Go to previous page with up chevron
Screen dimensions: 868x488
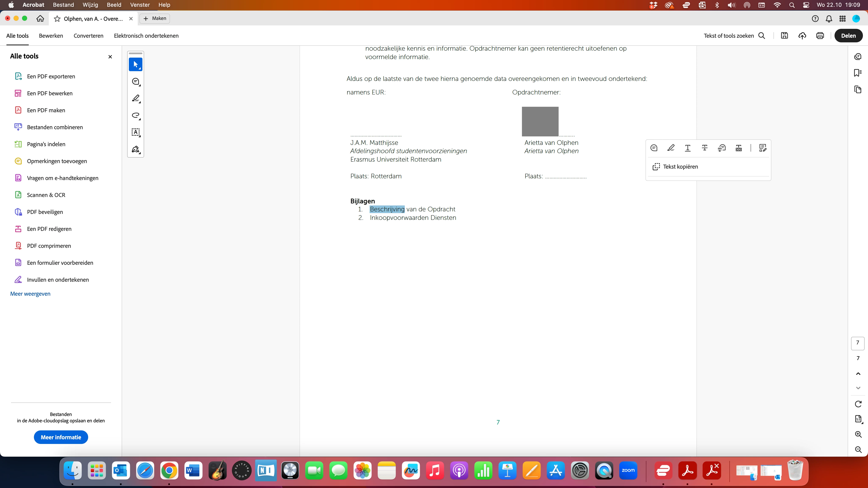858,373
